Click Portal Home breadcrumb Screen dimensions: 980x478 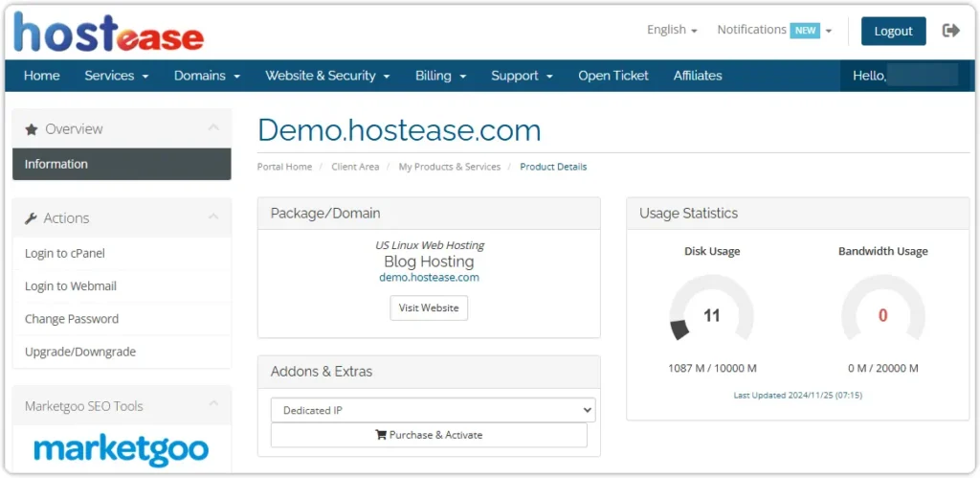click(284, 167)
